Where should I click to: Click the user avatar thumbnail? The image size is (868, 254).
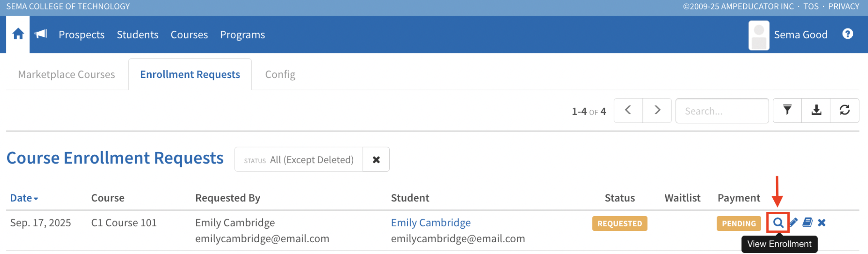tap(758, 35)
